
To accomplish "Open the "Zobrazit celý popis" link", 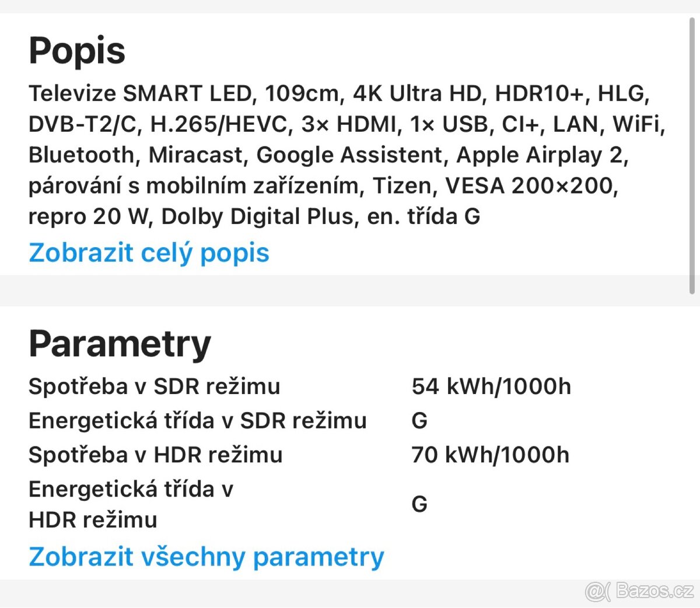I will [149, 253].
